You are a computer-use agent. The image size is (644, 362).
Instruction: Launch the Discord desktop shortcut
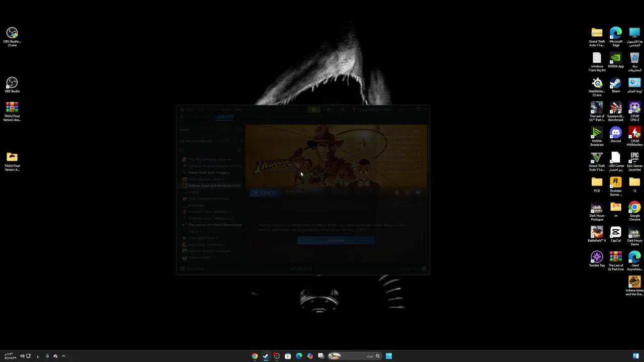616,135
